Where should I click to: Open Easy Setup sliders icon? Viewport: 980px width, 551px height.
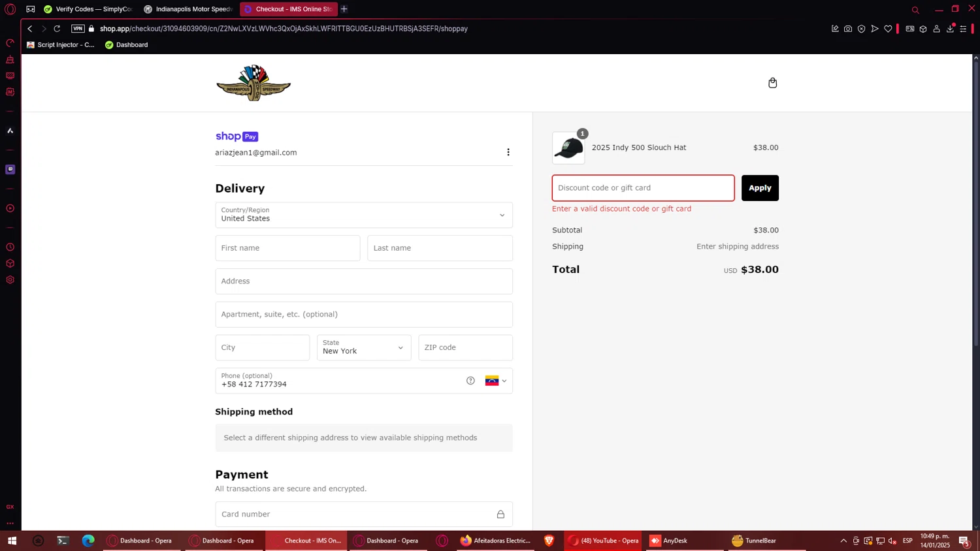[963, 29]
